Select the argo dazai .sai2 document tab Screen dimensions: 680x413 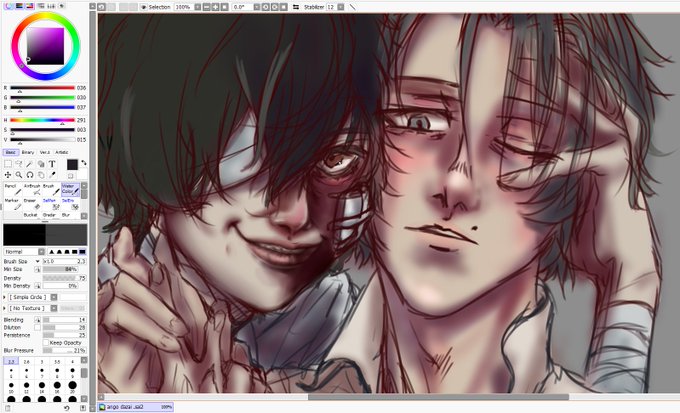(135, 407)
